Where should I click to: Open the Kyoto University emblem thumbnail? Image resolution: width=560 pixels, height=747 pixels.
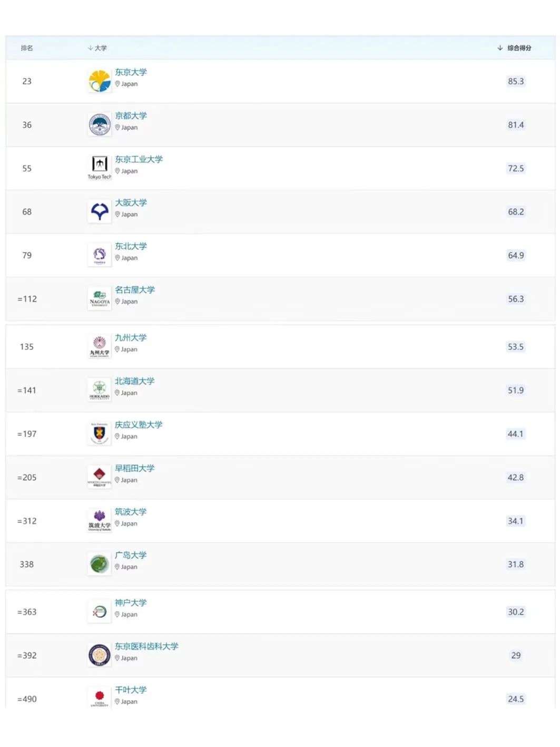[100, 125]
